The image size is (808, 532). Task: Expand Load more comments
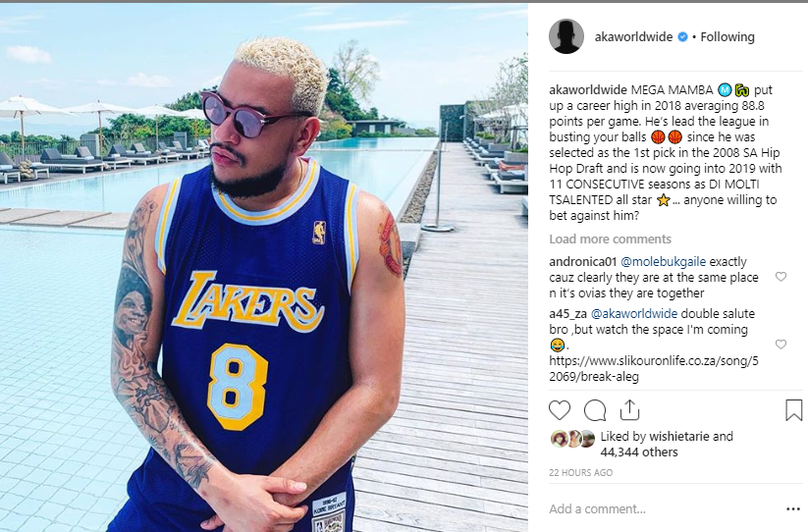coord(610,239)
